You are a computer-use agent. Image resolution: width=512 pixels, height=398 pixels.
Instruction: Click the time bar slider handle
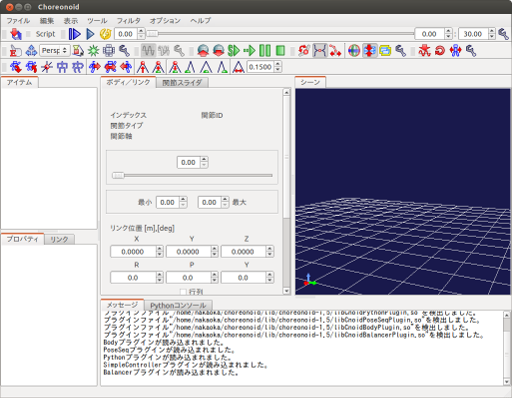[152, 34]
